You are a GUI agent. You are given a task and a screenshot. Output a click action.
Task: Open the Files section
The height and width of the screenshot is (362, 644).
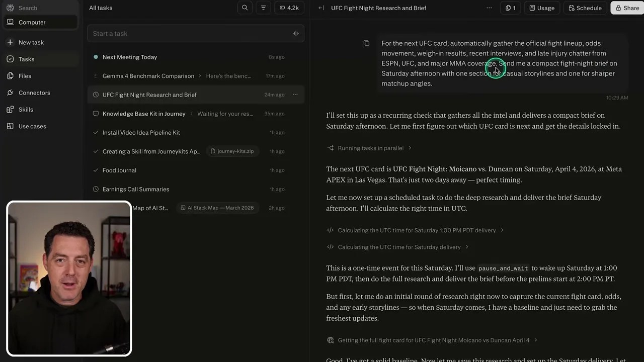coord(41,76)
